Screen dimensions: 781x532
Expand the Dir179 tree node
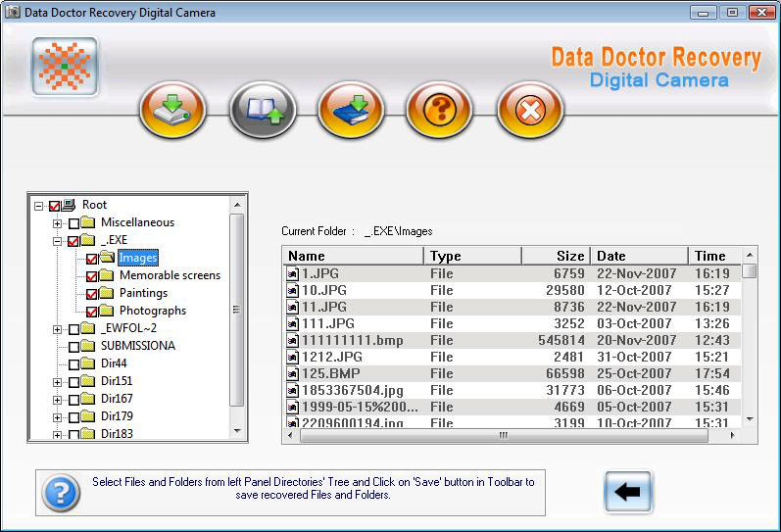pos(57,417)
